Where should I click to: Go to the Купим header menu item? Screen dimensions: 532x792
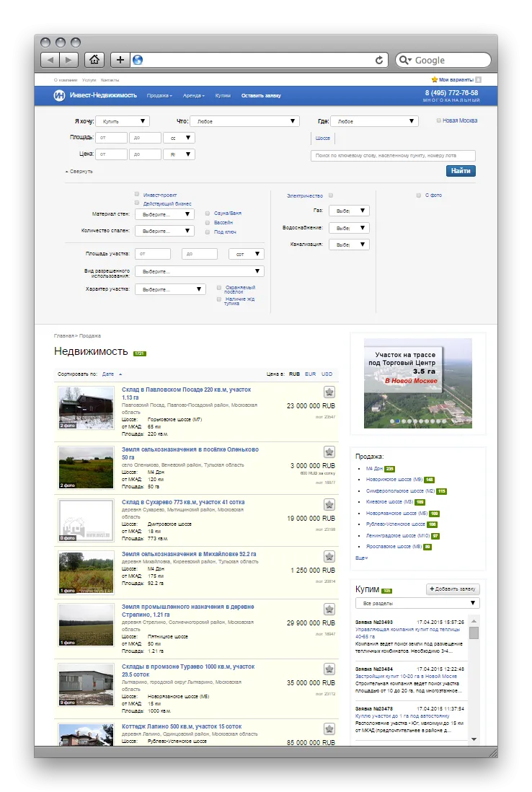pyautogui.click(x=223, y=95)
